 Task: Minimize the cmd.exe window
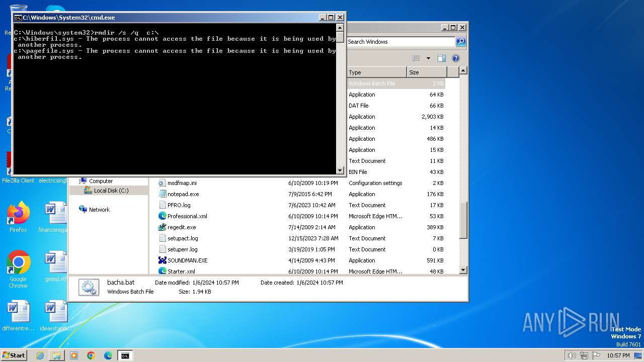click(x=323, y=18)
